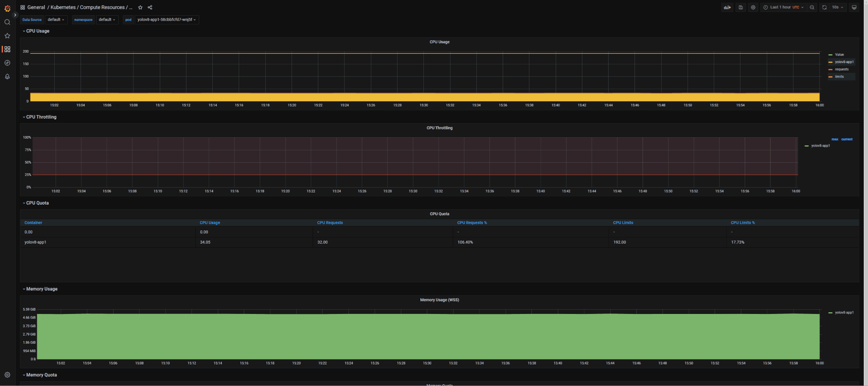The image size is (868, 386).
Task: Open dashboard settings gear in top toolbar
Action: pos(753,7)
